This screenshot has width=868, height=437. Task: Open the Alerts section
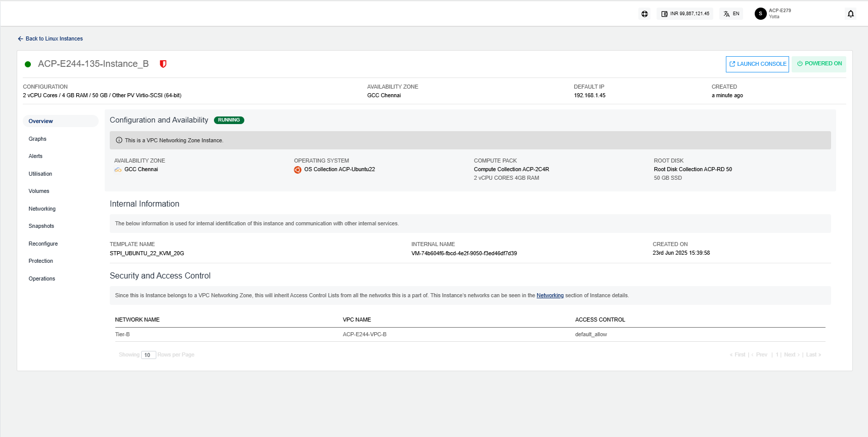pos(35,156)
